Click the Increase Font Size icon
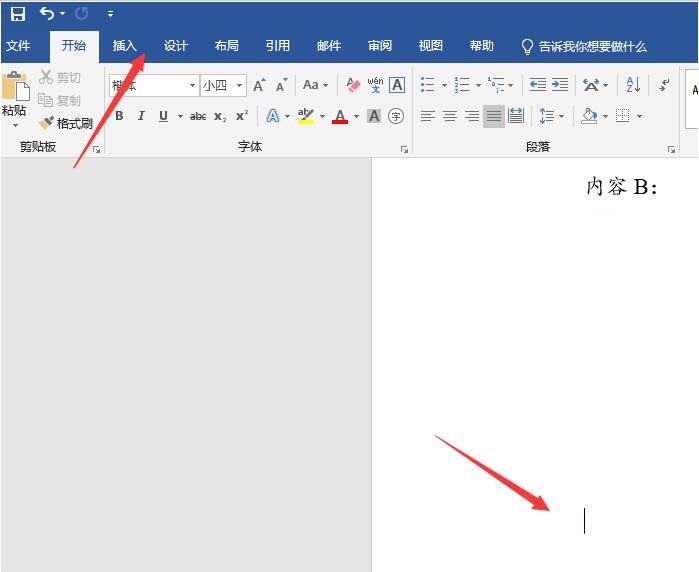Image resolution: width=699 pixels, height=572 pixels. 260,85
